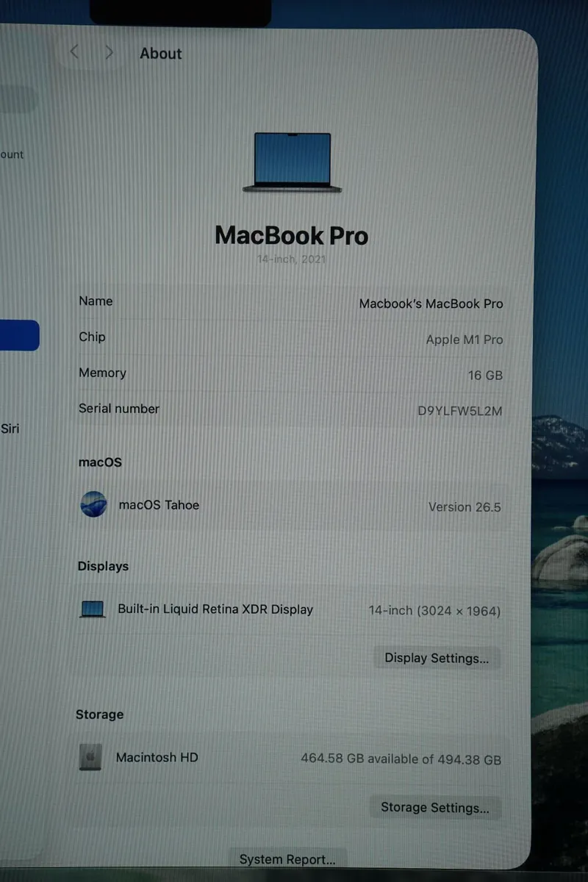Click the '16 GB' memory value
Image resolution: width=588 pixels, height=882 pixels.
[x=485, y=375]
